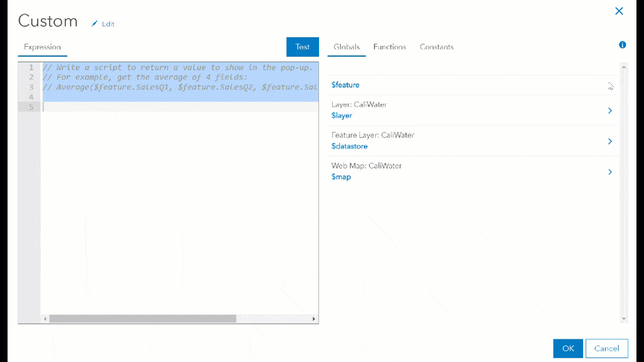Run the Test button

[x=302, y=47]
